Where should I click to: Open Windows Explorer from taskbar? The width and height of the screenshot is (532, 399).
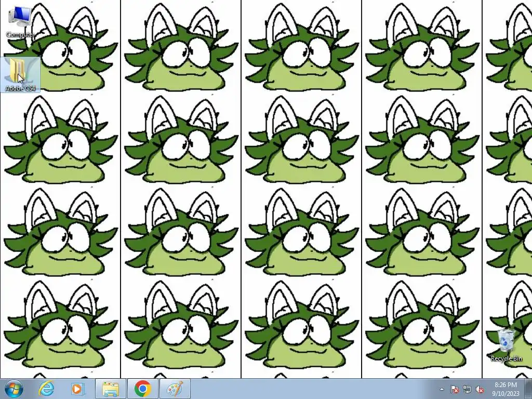[x=111, y=389]
